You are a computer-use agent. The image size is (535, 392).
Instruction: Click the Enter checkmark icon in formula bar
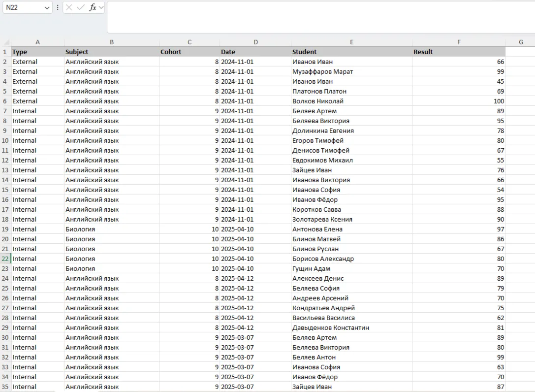(81, 8)
